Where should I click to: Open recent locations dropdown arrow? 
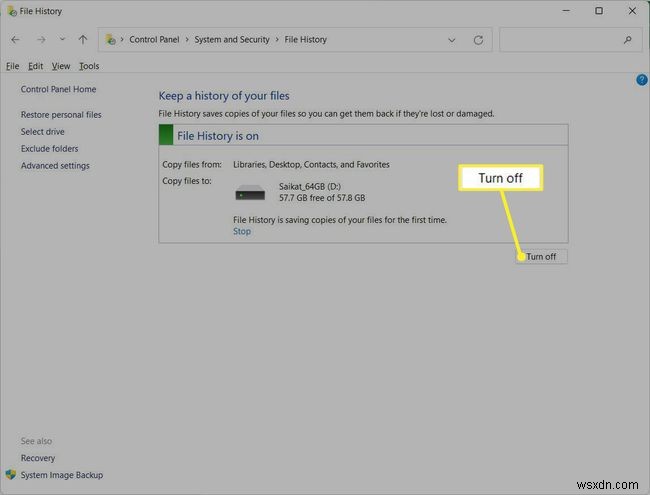(62, 39)
